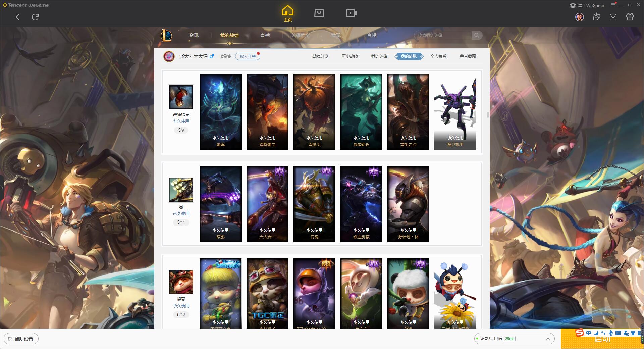Open the 源计划：林 skin card

(x=408, y=204)
